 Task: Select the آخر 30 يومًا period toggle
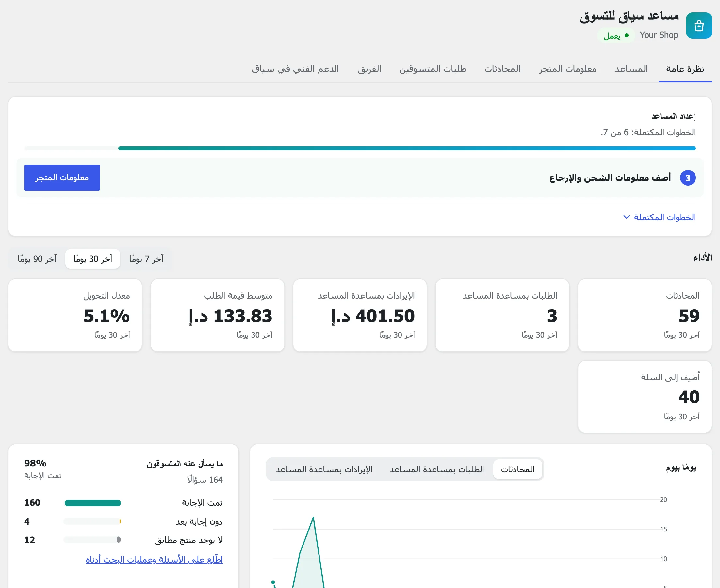93,259
